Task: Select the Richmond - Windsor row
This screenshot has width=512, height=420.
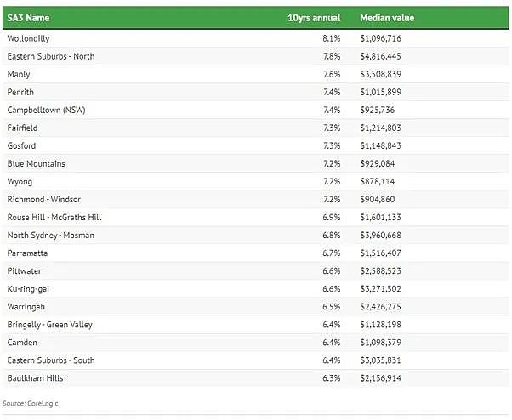Action: pos(256,200)
